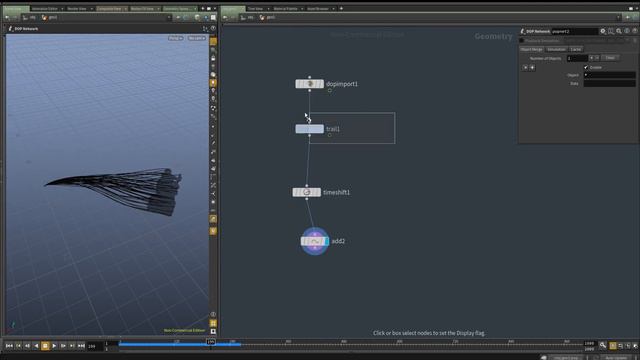The image size is (640, 360).
Task: Click the parameter search magnifier icon
Action: 619,31
